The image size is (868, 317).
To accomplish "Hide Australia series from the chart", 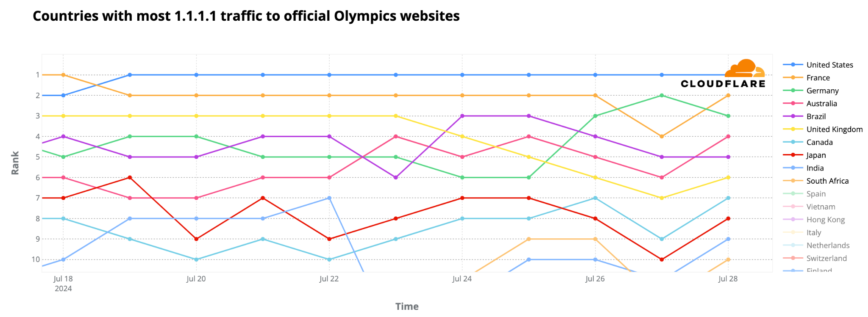I will tap(821, 104).
